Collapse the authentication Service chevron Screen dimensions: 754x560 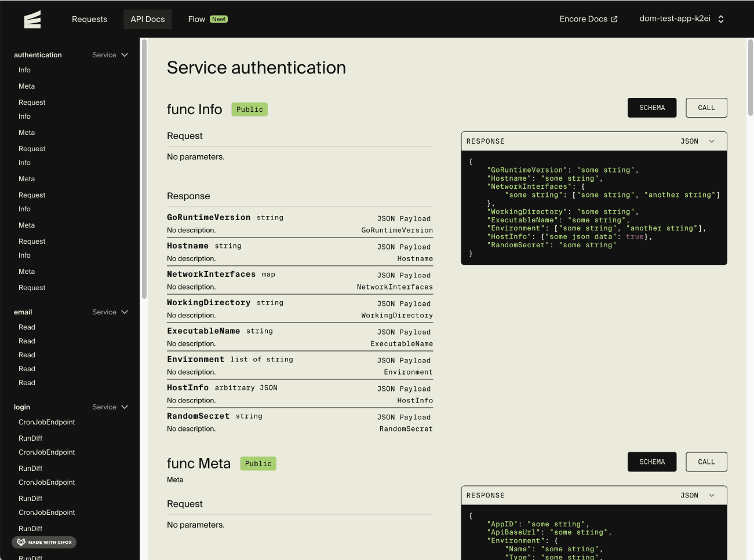pos(125,55)
